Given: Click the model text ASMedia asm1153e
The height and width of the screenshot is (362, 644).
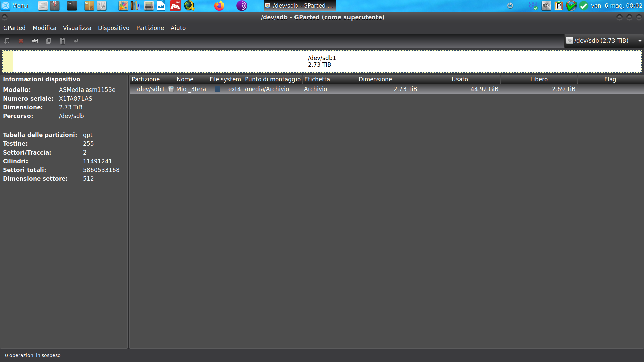Looking at the screenshot, I should point(87,90).
